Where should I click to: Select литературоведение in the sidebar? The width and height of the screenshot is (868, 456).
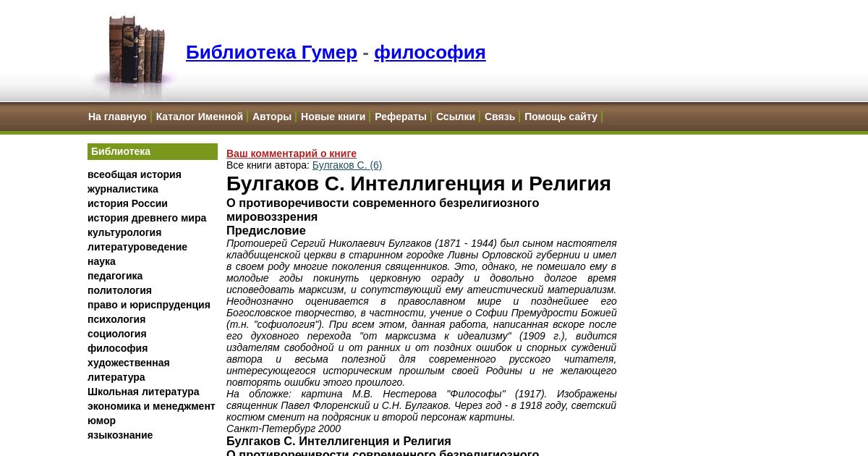pyautogui.click(x=137, y=247)
